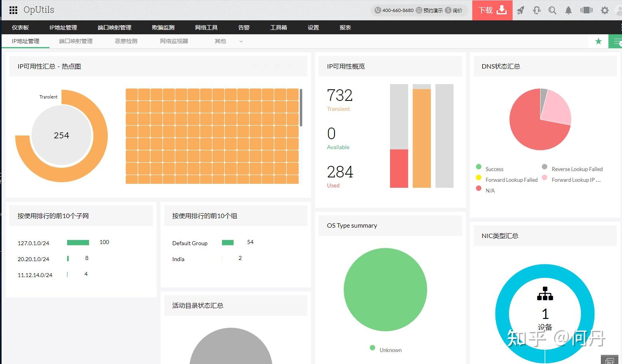Click the green usage bar for Default Group

pyautogui.click(x=228, y=242)
